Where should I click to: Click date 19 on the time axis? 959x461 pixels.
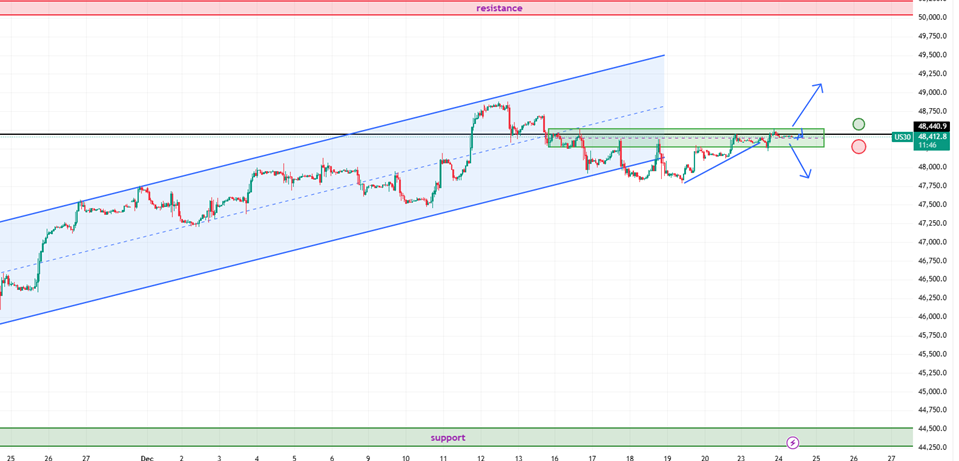click(667, 455)
